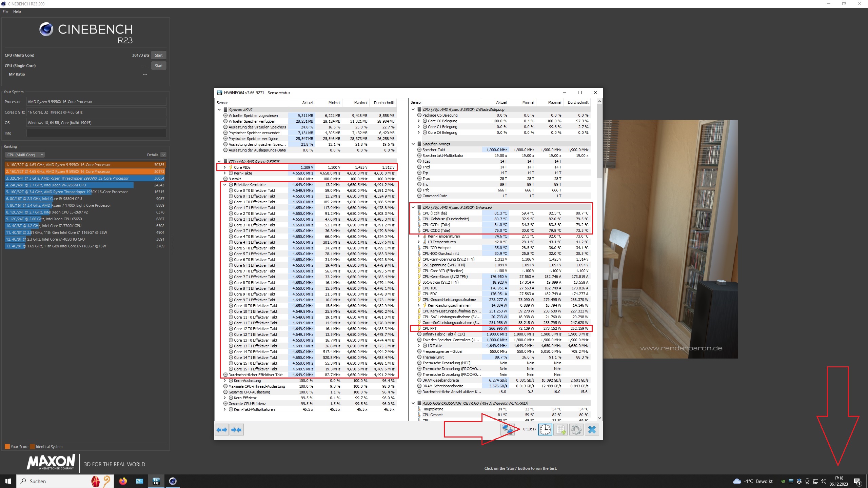Start logging with the sheet-plus icon
This screenshot has height=488, width=868.
tap(560, 430)
